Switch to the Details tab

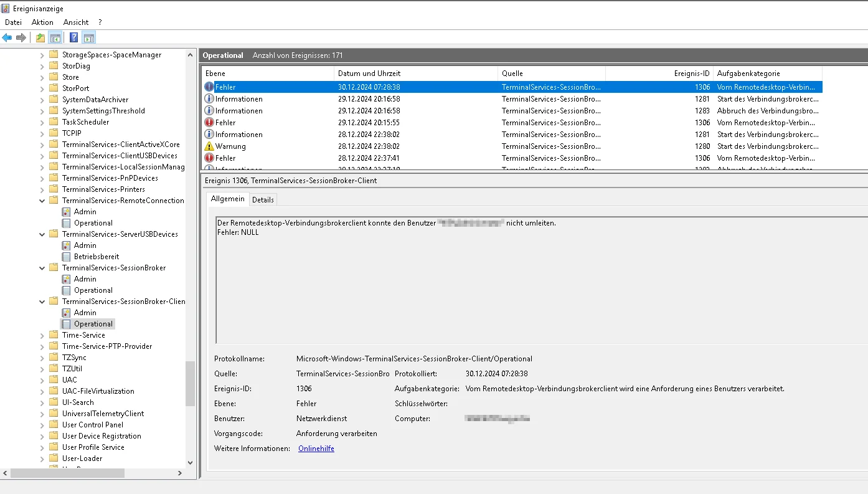263,200
